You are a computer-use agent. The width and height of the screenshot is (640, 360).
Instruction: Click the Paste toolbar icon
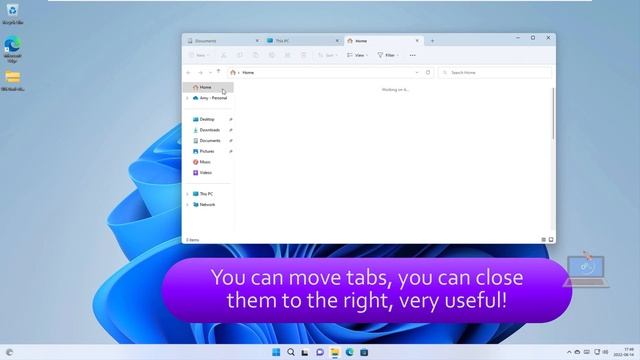pyautogui.click(x=256, y=55)
